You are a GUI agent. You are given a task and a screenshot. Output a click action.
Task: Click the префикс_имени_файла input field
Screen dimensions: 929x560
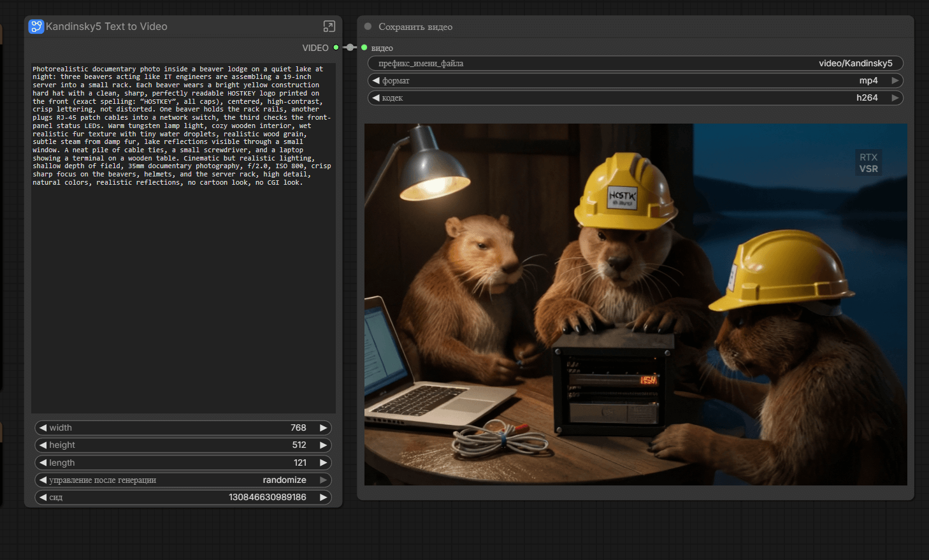pyautogui.click(x=635, y=63)
